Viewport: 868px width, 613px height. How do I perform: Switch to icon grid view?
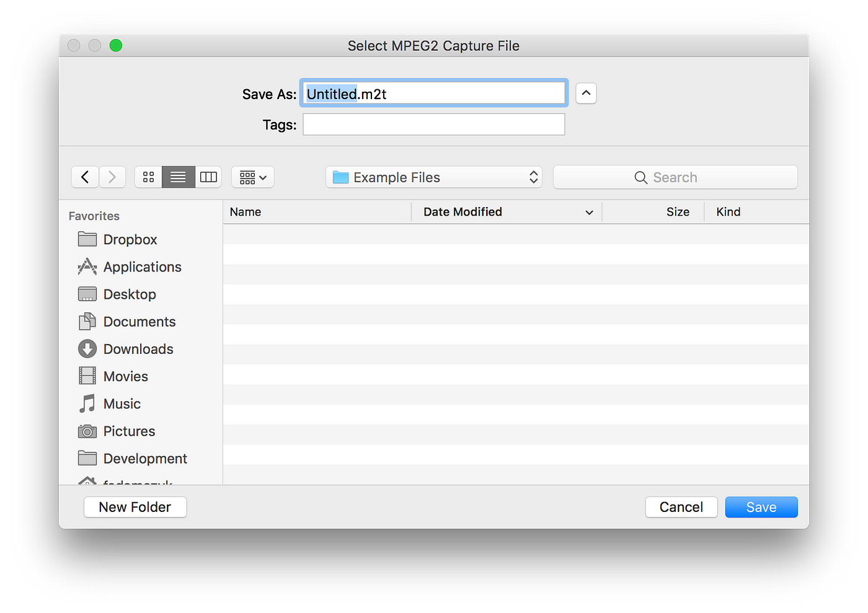(x=148, y=177)
